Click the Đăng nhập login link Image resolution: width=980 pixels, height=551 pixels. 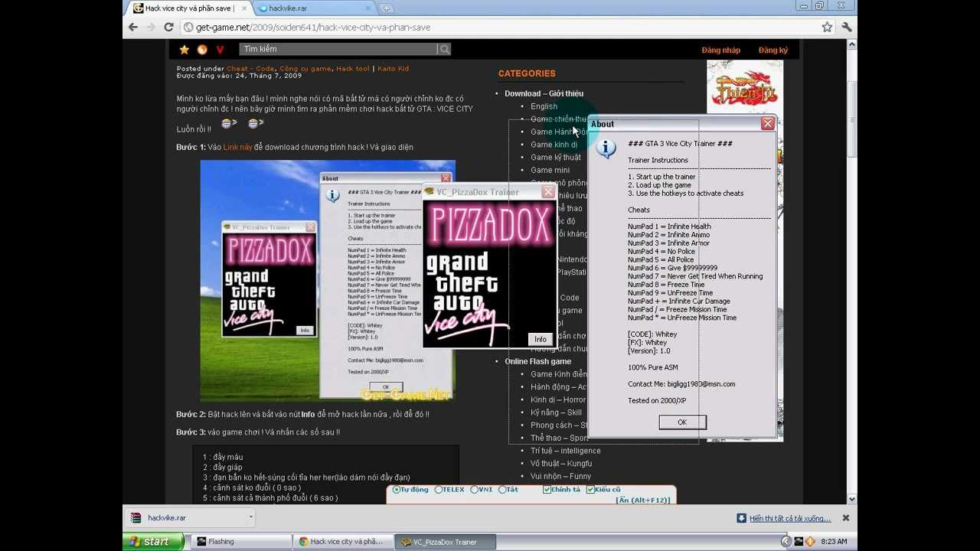tap(720, 51)
